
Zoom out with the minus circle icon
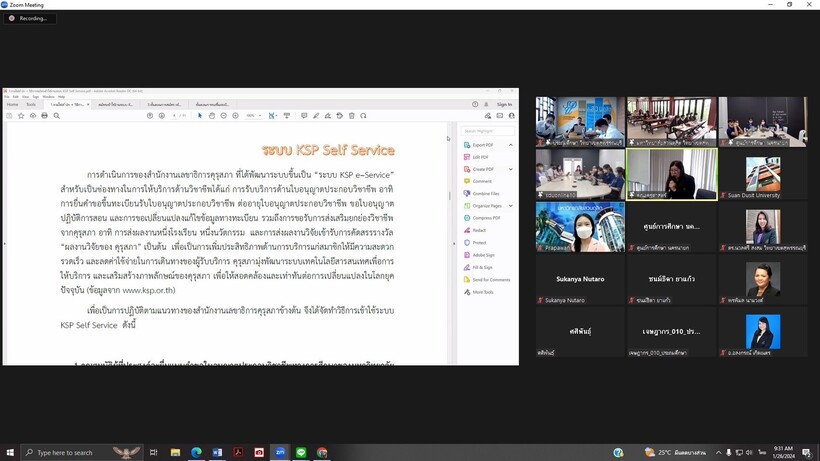click(x=223, y=116)
